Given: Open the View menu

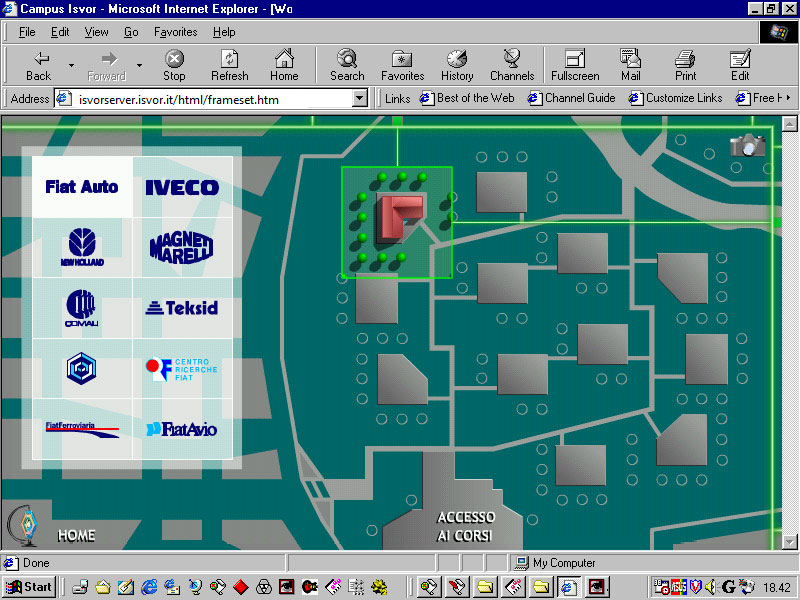Looking at the screenshot, I should pyautogui.click(x=96, y=32).
